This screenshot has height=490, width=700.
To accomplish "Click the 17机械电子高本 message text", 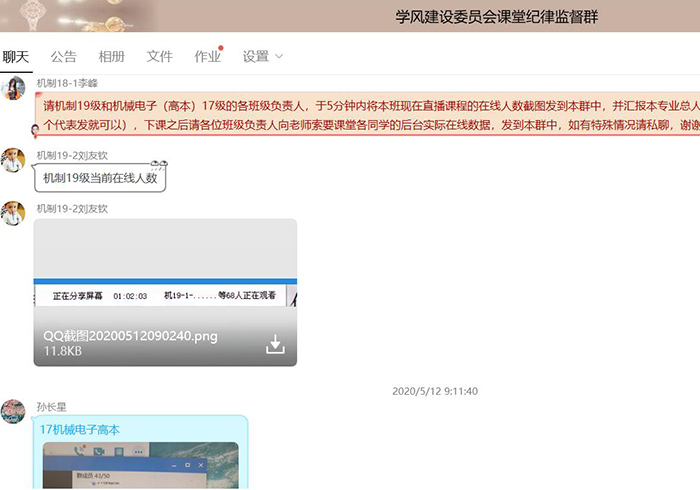I will coord(80,429).
